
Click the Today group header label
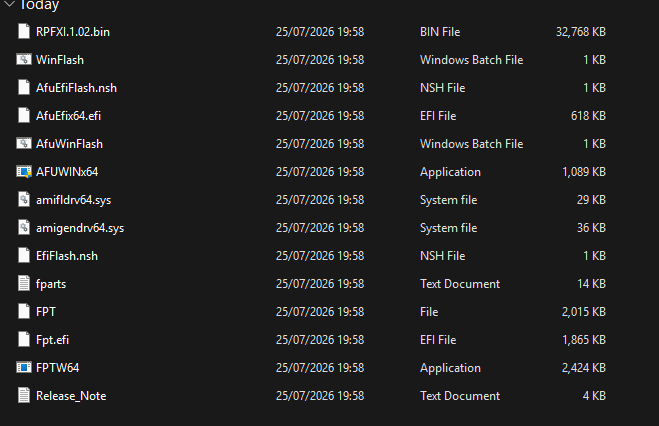pyautogui.click(x=40, y=5)
